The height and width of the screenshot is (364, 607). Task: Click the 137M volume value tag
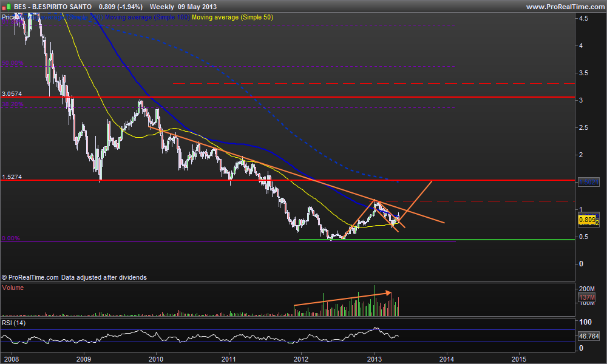(x=587, y=297)
